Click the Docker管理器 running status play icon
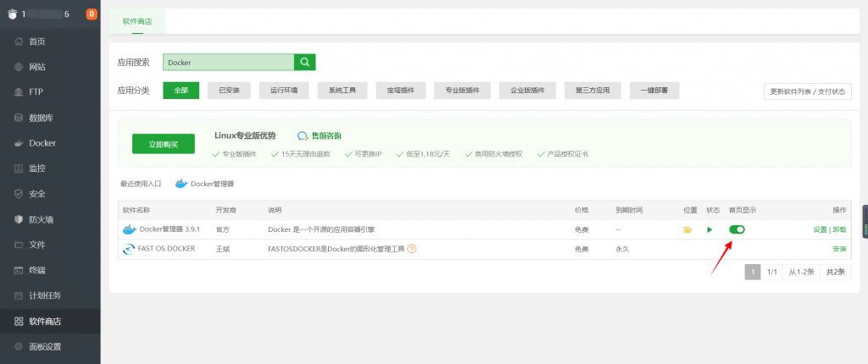Image resolution: width=868 pixels, height=364 pixels. tap(709, 229)
